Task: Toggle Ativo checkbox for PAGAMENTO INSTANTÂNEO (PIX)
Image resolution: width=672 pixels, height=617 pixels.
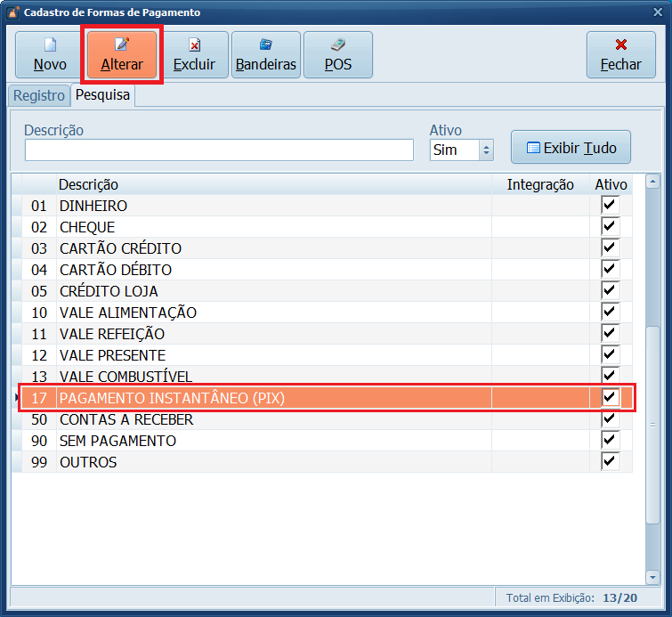Action: 610,397
